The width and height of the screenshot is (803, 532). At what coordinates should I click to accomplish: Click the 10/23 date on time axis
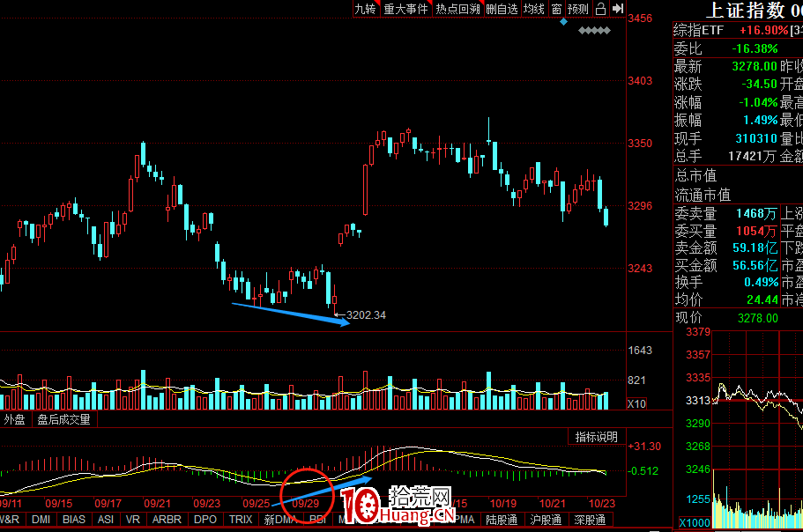[602, 503]
